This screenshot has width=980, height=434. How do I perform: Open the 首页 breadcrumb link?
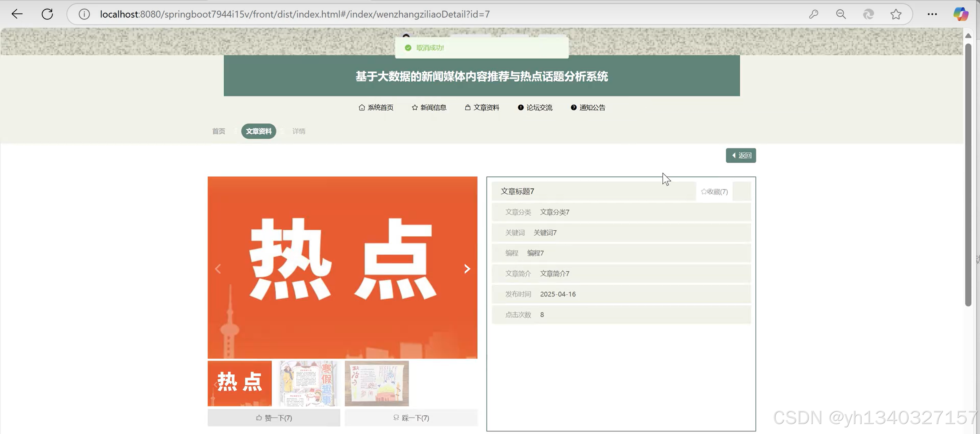coord(218,131)
